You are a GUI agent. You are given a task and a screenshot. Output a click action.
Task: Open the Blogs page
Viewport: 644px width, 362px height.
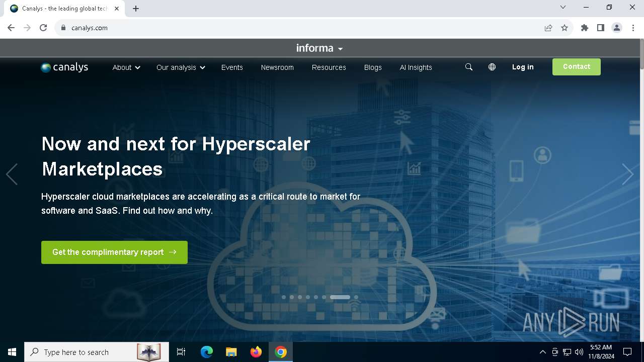click(373, 67)
